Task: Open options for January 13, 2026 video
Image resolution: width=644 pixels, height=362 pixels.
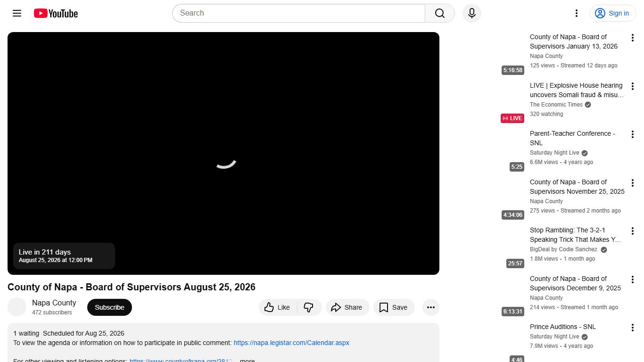Action: [633, 38]
